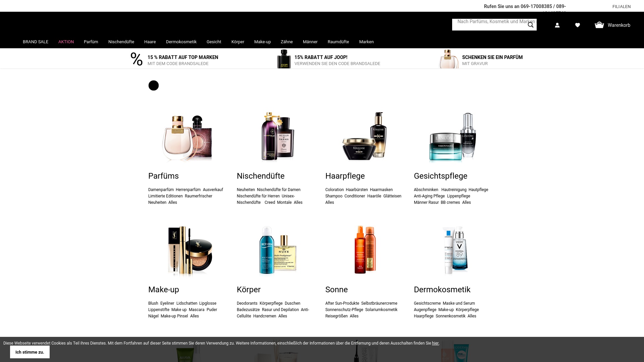This screenshot has width=644, height=362.
Task: Open the Dermokosmetik Vichy product image
Action: click(x=455, y=251)
